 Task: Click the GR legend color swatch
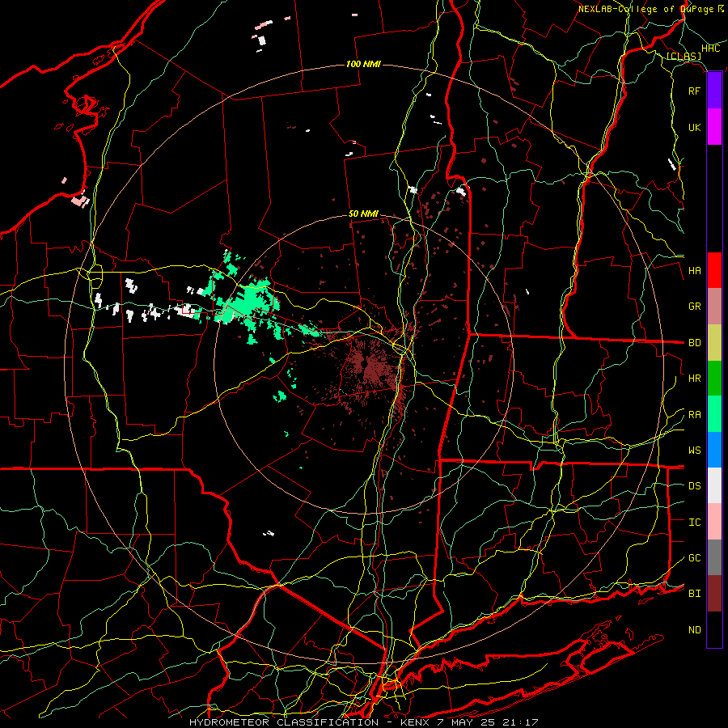coord(714,307)
